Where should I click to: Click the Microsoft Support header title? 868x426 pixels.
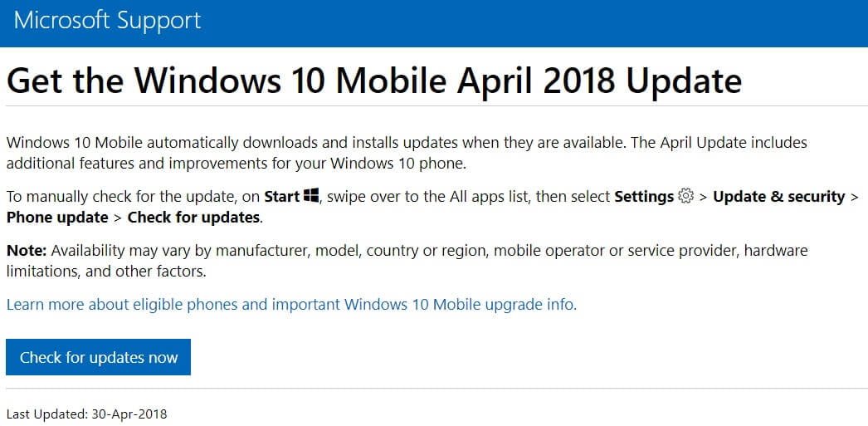coord(108,21)
